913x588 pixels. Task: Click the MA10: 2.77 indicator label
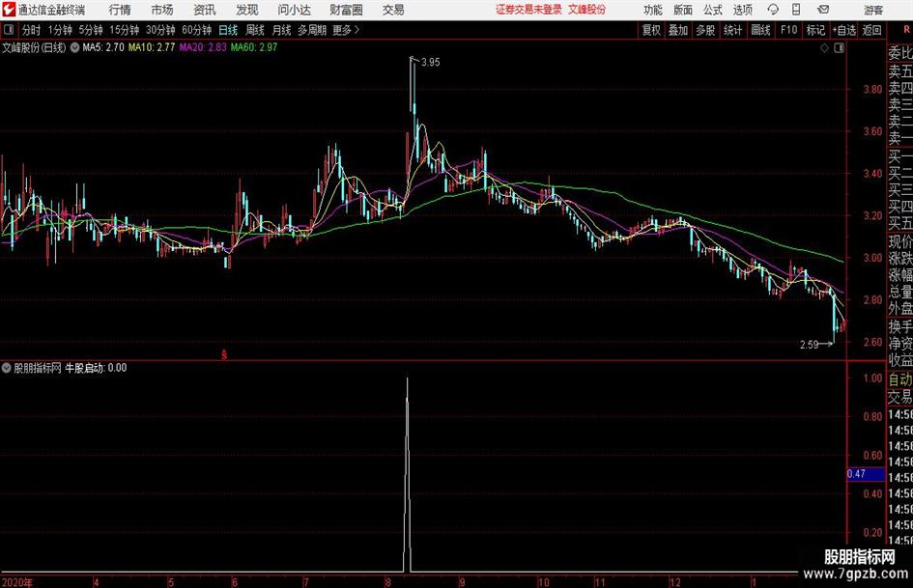152,47
